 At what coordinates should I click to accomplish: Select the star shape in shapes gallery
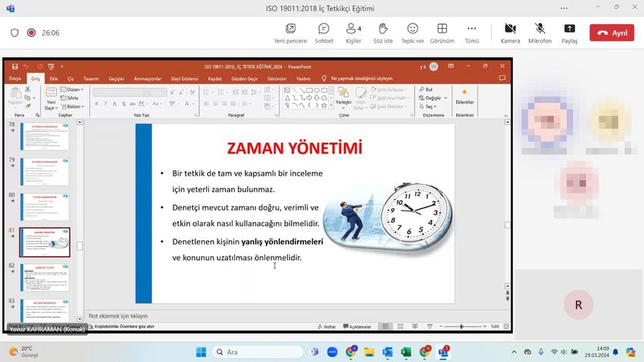[x=324, y=105]
